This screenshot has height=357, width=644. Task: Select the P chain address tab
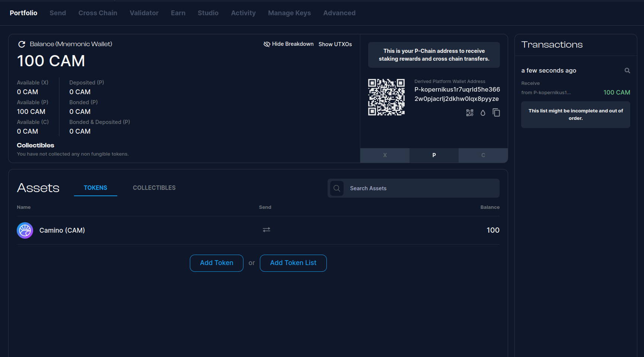click(x=434, y=155)
